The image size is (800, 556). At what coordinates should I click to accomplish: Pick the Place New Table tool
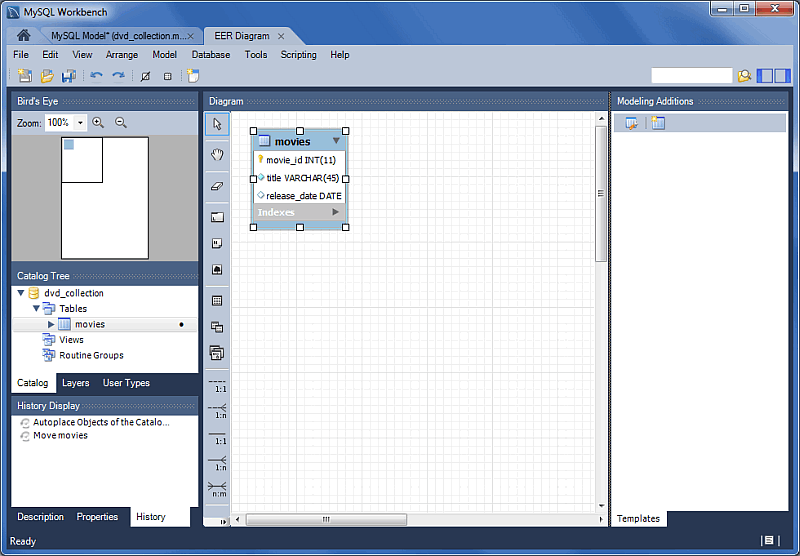click(217, 301)
